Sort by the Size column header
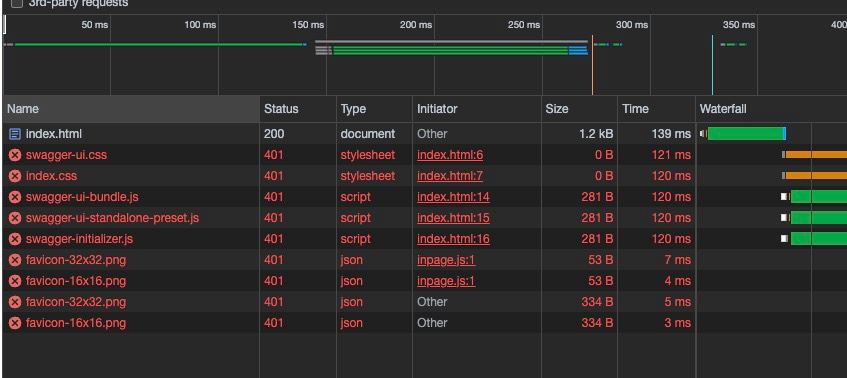 (x=580, y=109)
